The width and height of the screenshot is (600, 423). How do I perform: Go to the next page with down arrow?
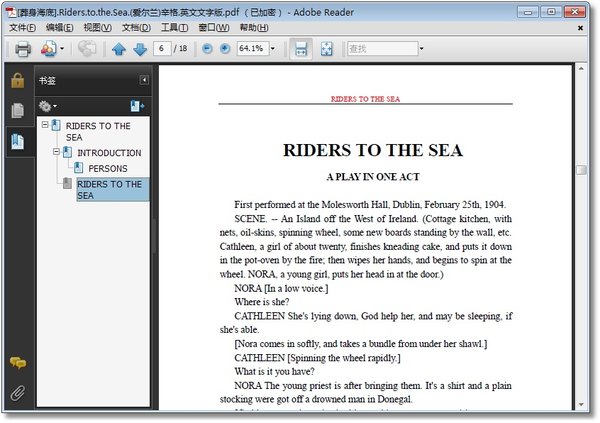140,49
